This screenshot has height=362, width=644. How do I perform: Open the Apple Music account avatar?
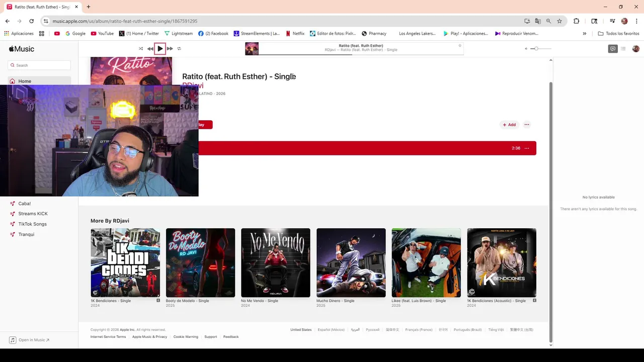636,49
